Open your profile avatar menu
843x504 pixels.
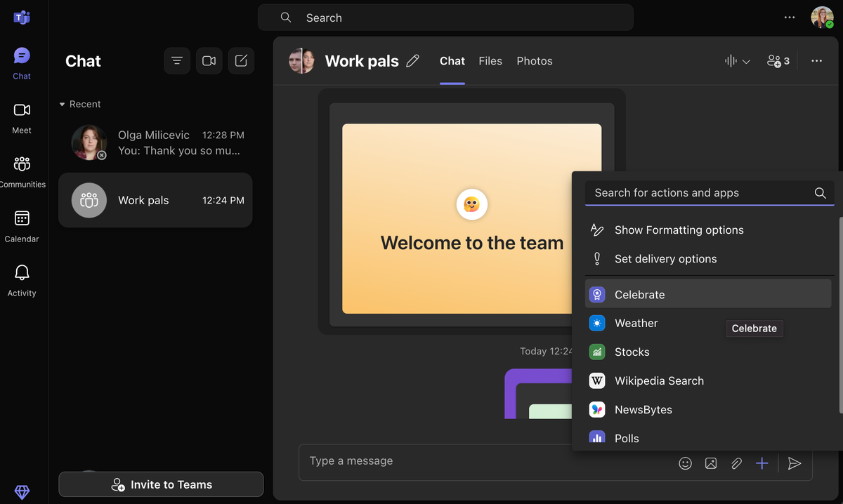pos(822,18)
